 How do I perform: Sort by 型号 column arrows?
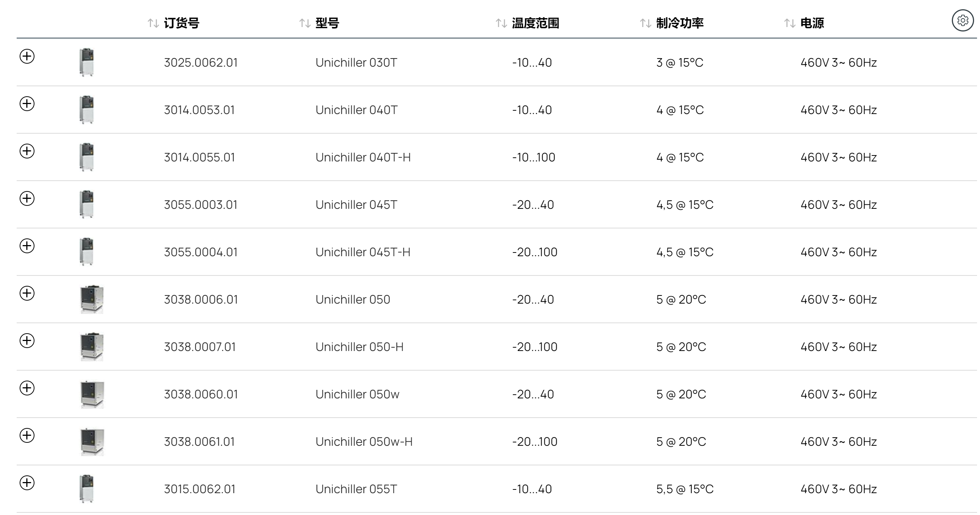pos(305,23)
